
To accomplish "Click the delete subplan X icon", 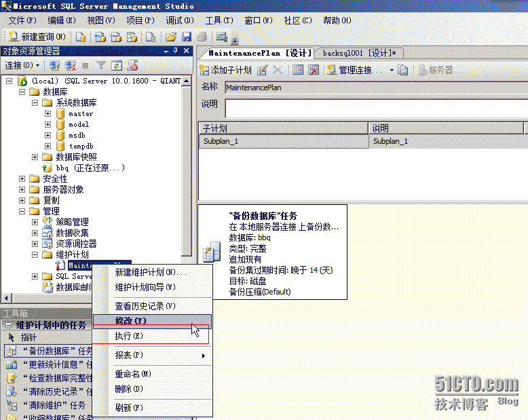I will point(278,70).
